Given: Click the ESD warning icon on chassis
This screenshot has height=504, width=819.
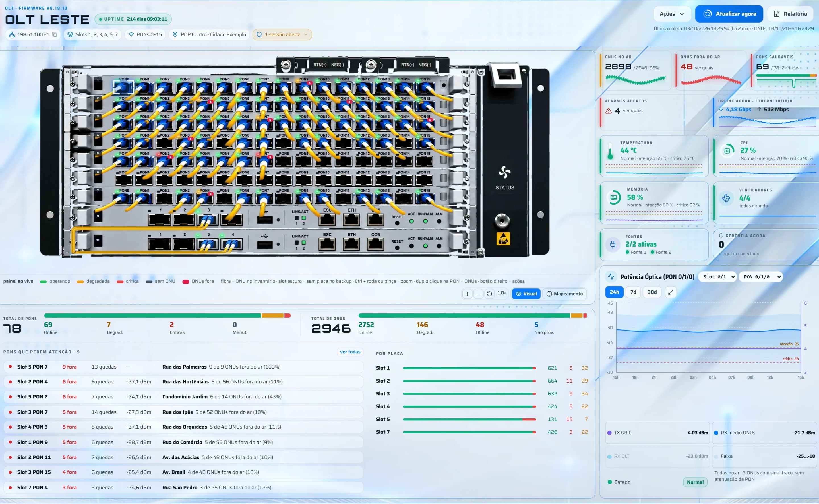Looking at the screenshot, I should pos(503,239).
